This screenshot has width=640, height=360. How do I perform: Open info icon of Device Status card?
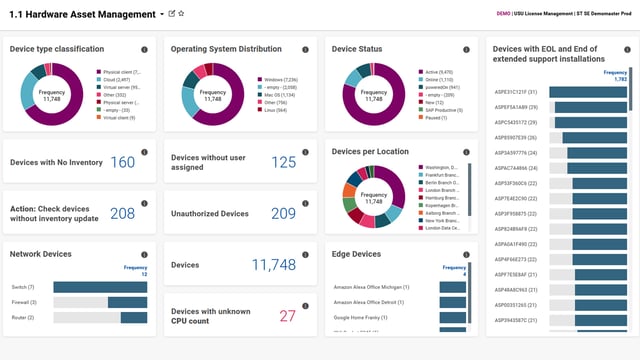[466, 49]
